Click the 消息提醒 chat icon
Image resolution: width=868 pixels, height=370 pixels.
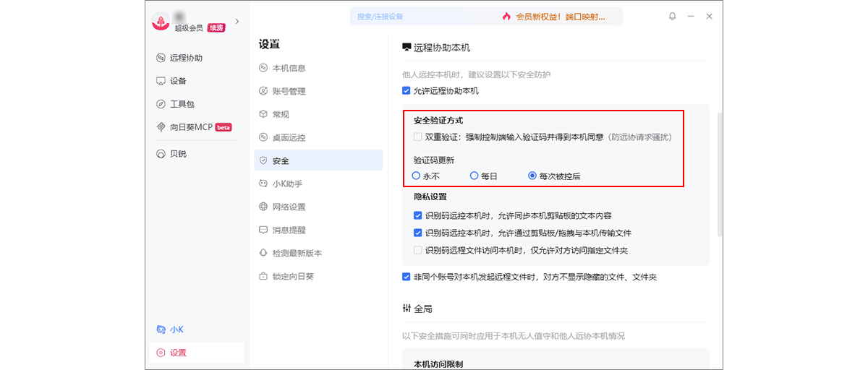263,230
